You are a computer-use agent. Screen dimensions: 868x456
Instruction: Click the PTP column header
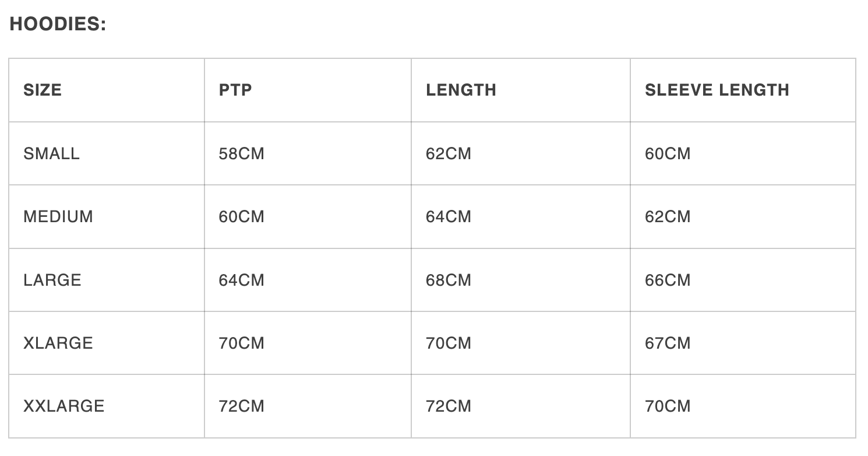(x=235, y=90)
